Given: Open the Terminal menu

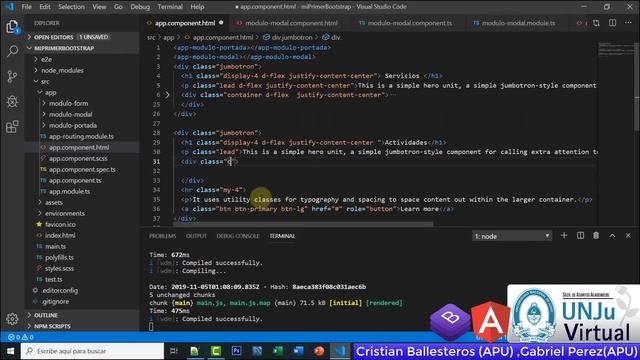Looking at the screenshot, I should (x=170, y=7).
